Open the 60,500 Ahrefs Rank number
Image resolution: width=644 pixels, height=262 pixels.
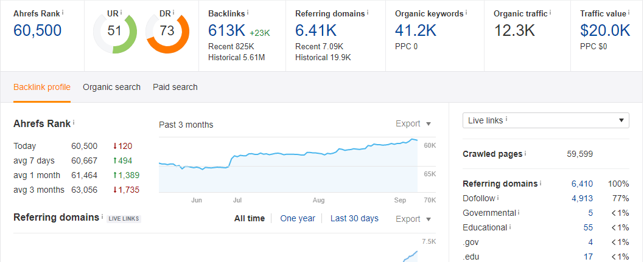(x=37, y=30)
